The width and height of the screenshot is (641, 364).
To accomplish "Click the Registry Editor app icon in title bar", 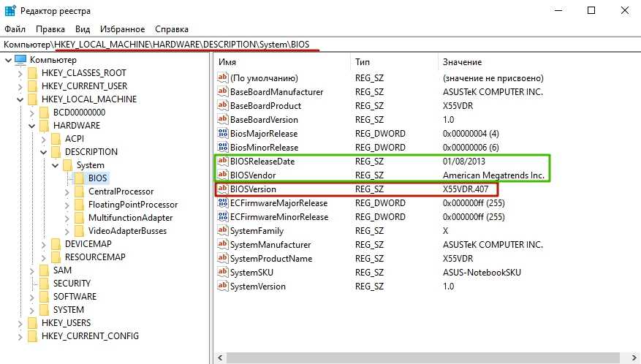I will click(10, 11).
